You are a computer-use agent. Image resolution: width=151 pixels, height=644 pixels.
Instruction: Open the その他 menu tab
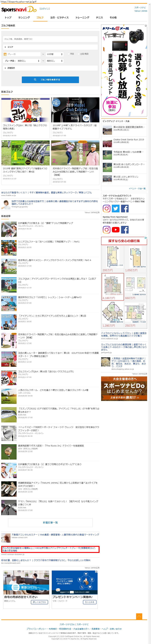(x=113, y=17)
